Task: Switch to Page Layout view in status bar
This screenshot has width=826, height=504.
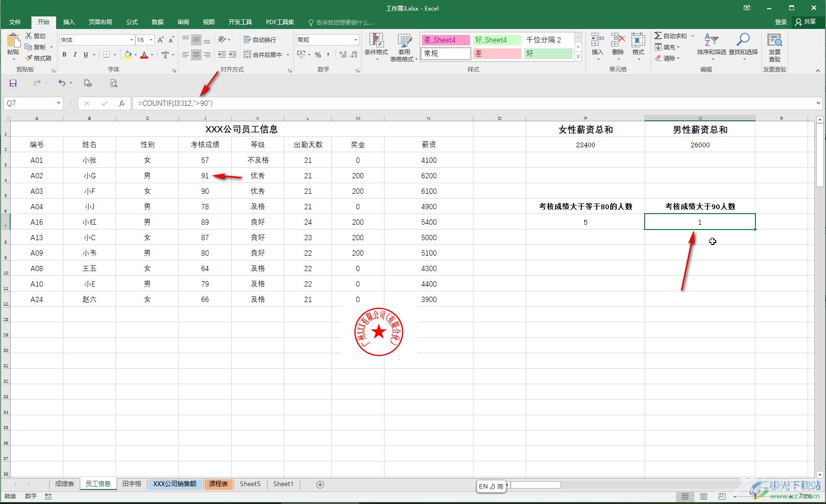Action: pyautogui.click(x=703, y=496)
